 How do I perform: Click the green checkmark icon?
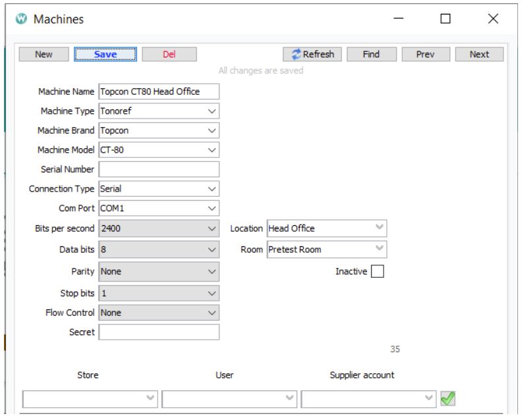pos(449,399)
